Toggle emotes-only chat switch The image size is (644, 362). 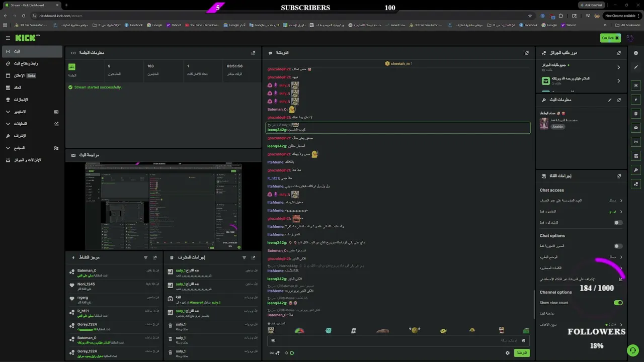coord(618,246)
